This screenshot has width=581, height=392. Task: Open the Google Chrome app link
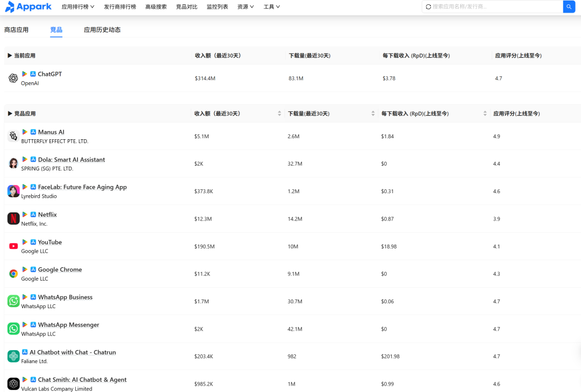[60, 269]
